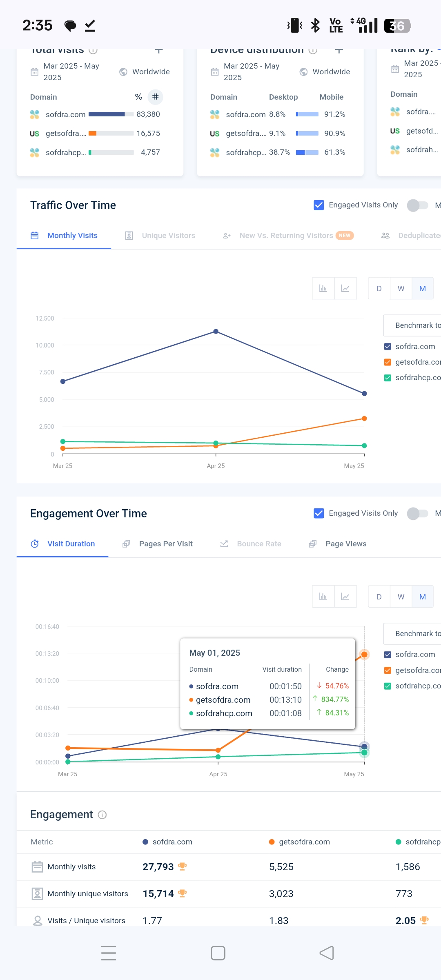Toggle the switch in Traffic Over Time header
This screenshot has height=980, width=441.
coord(417,205)
